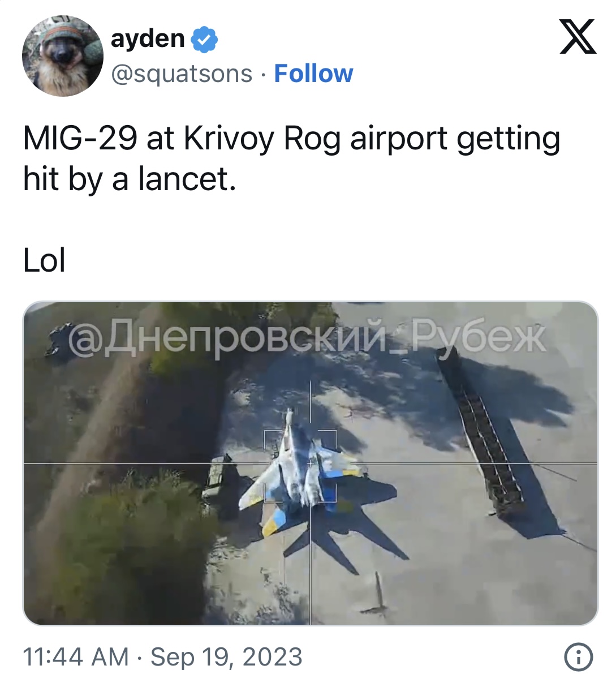Open the 11:44 AM timestamp link

tap(76, 657)
